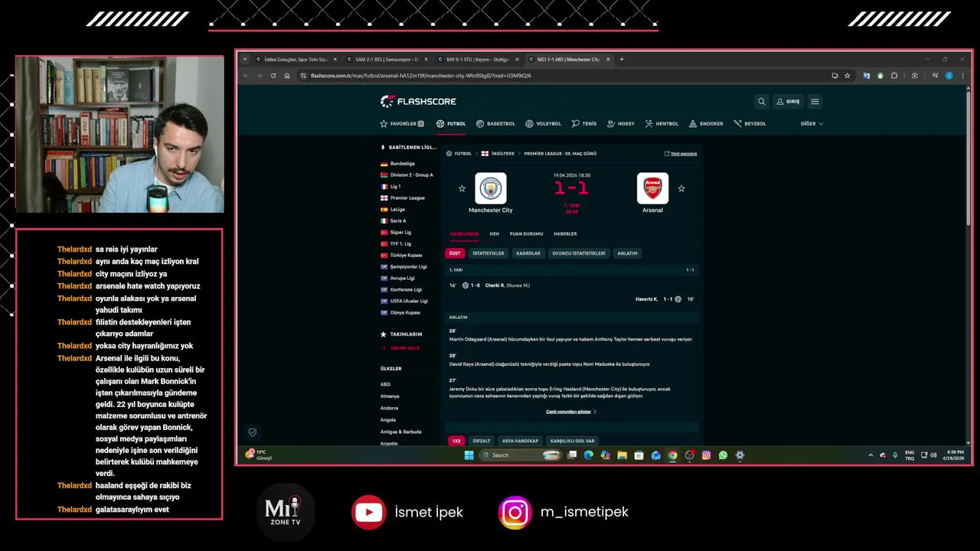Click the browser home button
This screenshot has height=551, width=980.
click(x=287, y=76)
